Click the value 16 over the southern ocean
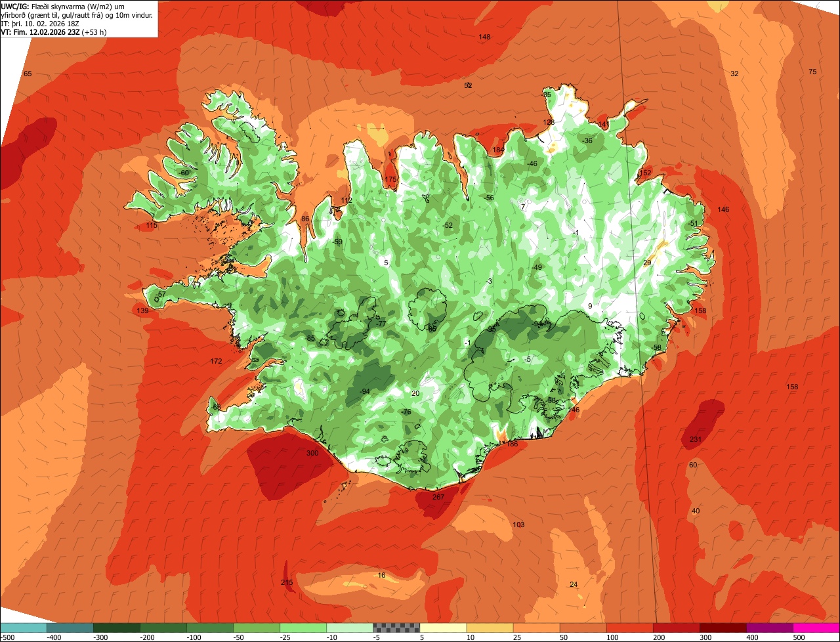This screenshot has width=840, height=642. click(x=382, y=575)
